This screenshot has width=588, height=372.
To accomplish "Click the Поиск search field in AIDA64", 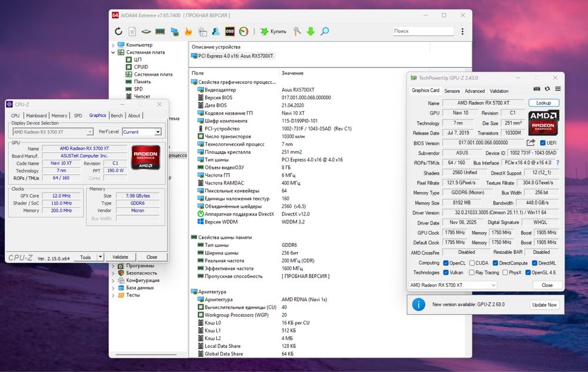I will (x=423, y=31).
